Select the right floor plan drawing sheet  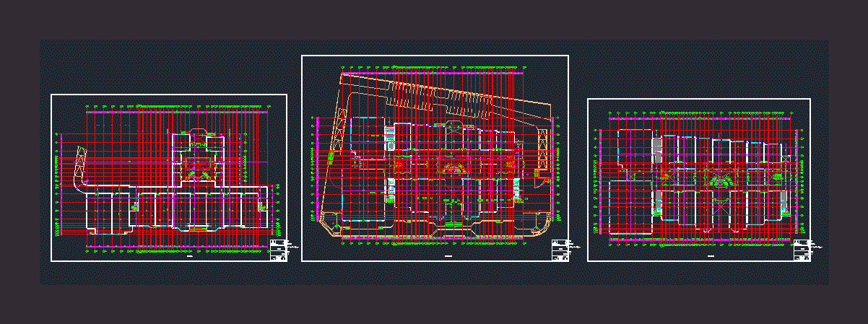(x=698, y=180)
